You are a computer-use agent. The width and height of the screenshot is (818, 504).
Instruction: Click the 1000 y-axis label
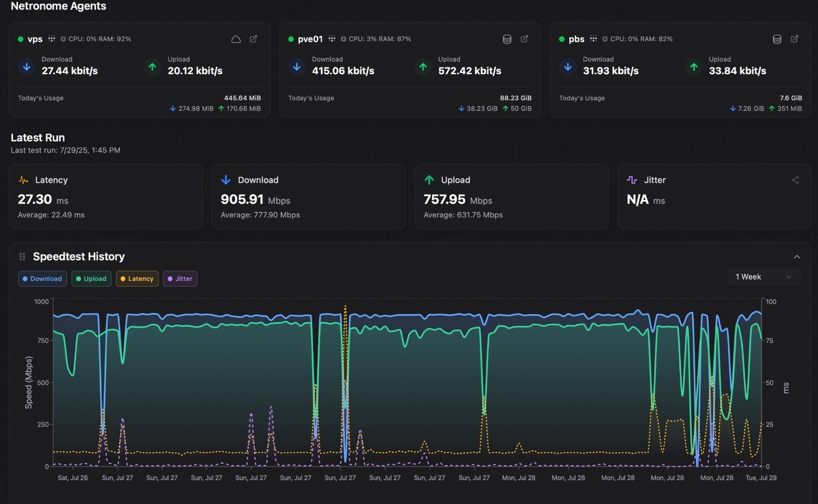(x=41, y=301)
